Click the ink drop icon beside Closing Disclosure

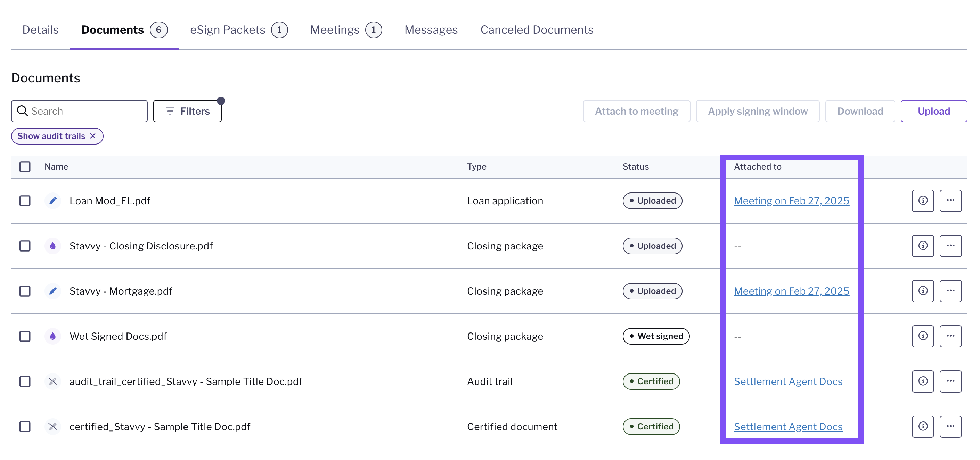coord(53,246)
